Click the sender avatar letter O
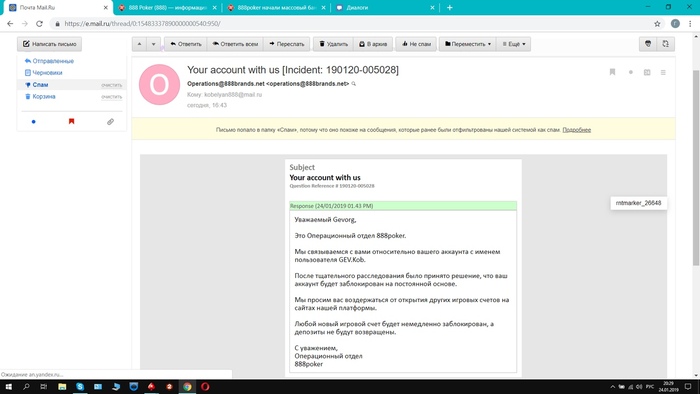 tap(159, 84)
